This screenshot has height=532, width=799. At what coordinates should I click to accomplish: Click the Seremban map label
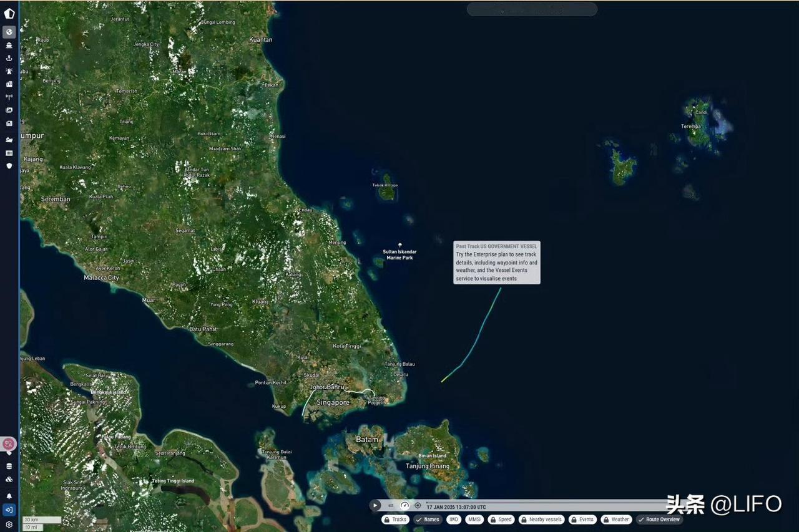click(x=56, y=199)
